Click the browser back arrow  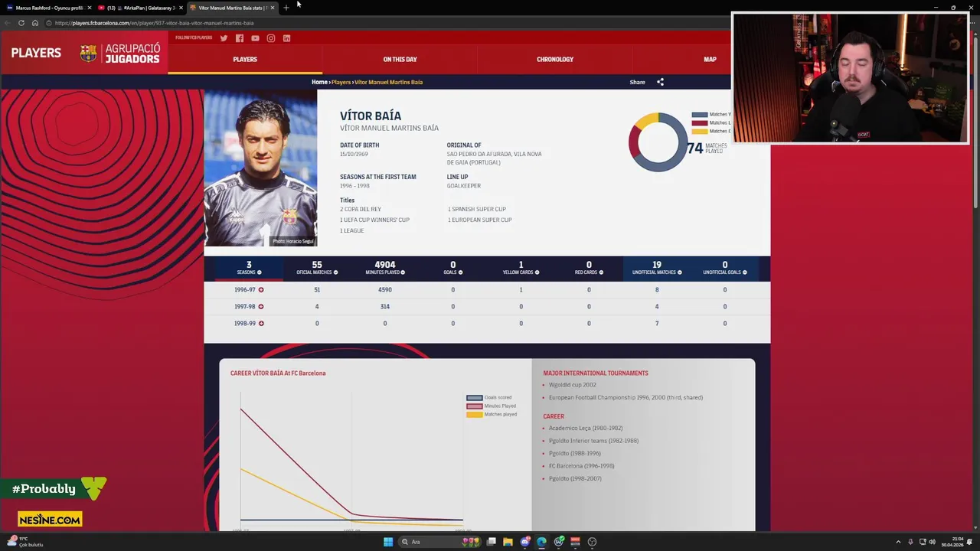point(8,23)
